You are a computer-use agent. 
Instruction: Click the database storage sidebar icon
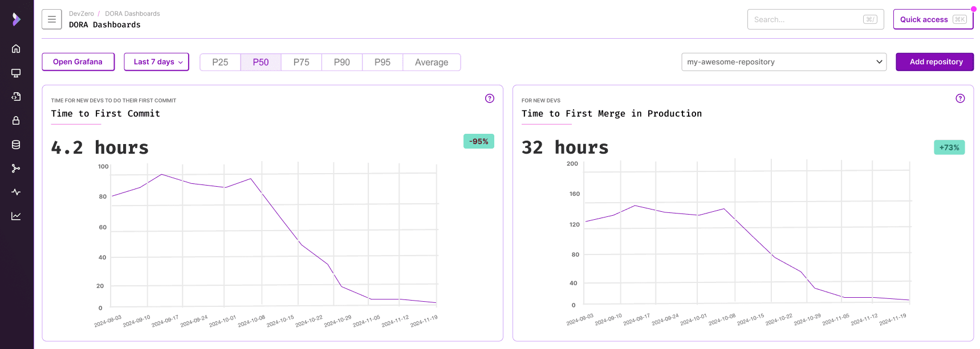coord(16,145)
